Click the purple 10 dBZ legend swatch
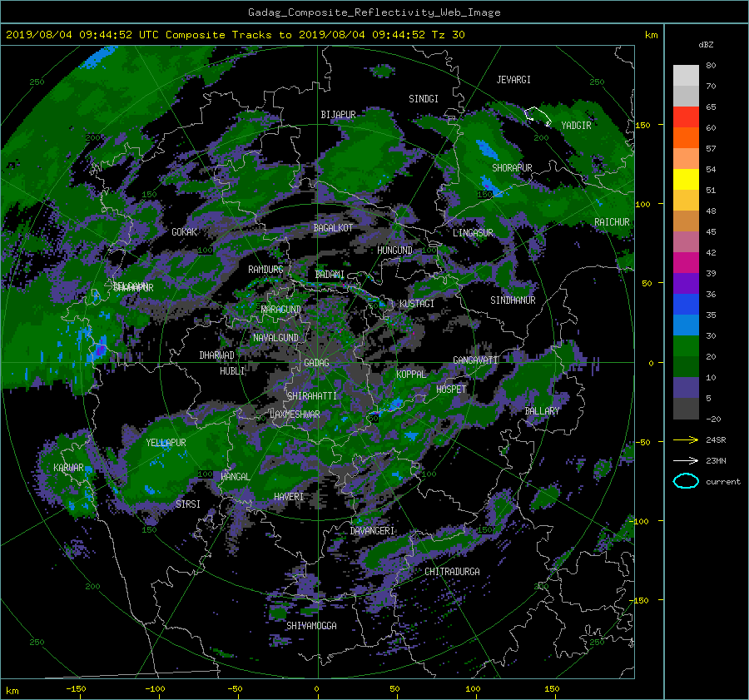Screen dimensions: 749x700 (x=686, y=388)
